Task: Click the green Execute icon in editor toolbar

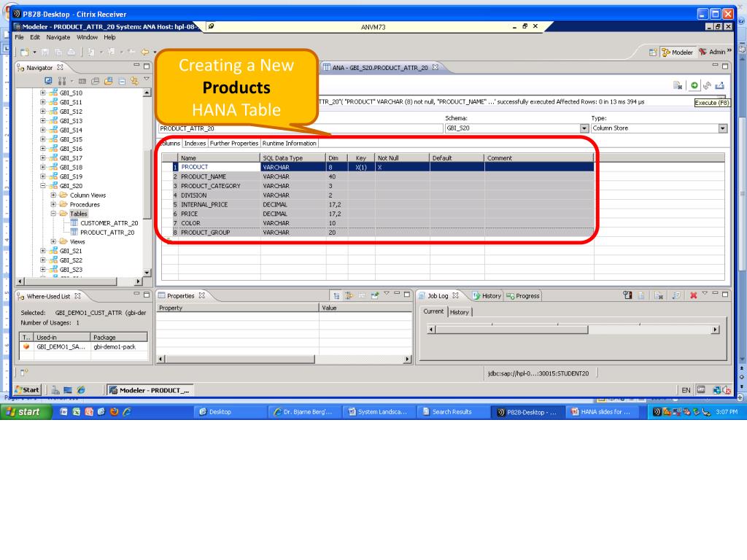Action: pyautogui.click(x=694, y=85)
